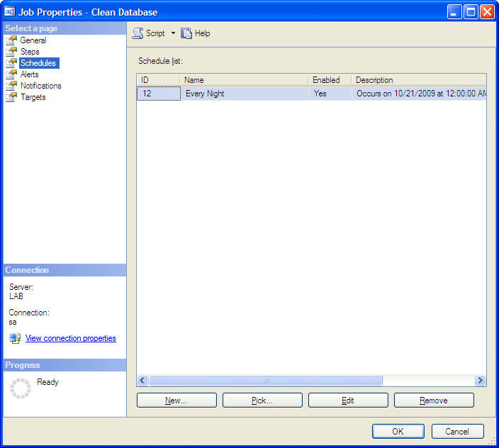Click the Targets page icon
The width and height of the screenshot is (499, 448).
(11, 97)
